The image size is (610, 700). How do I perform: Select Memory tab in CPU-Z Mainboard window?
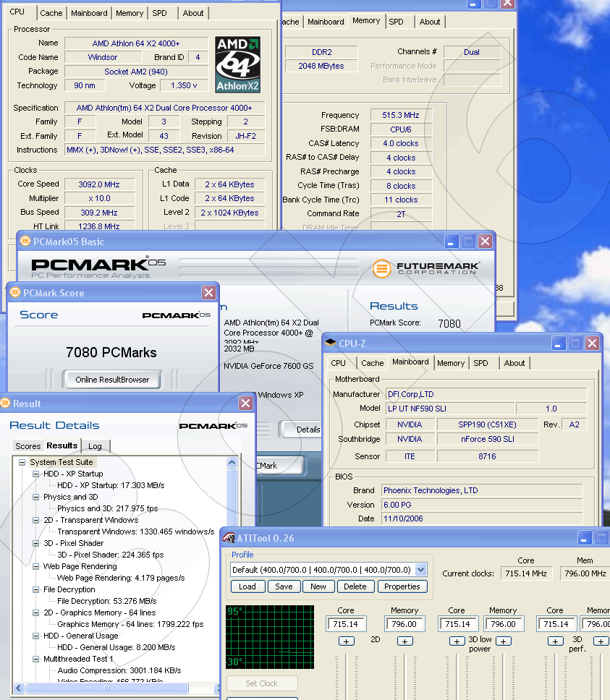(451, 363)
